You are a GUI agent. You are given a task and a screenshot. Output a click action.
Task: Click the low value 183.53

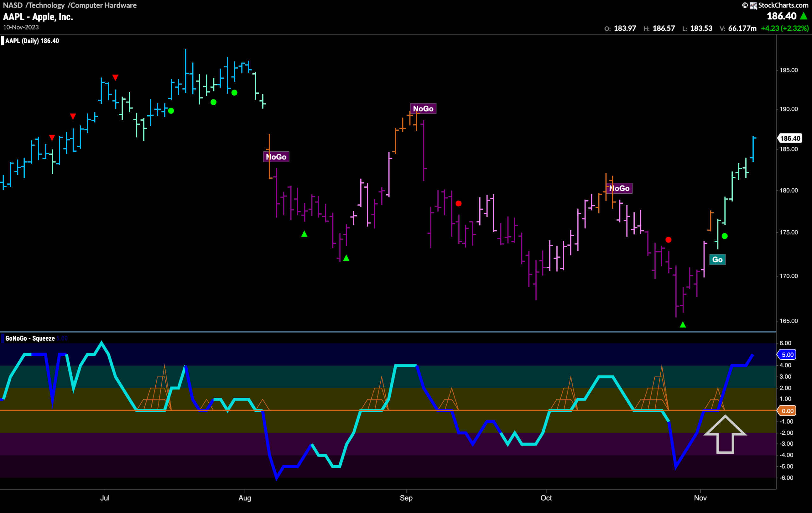click(701, 28)
